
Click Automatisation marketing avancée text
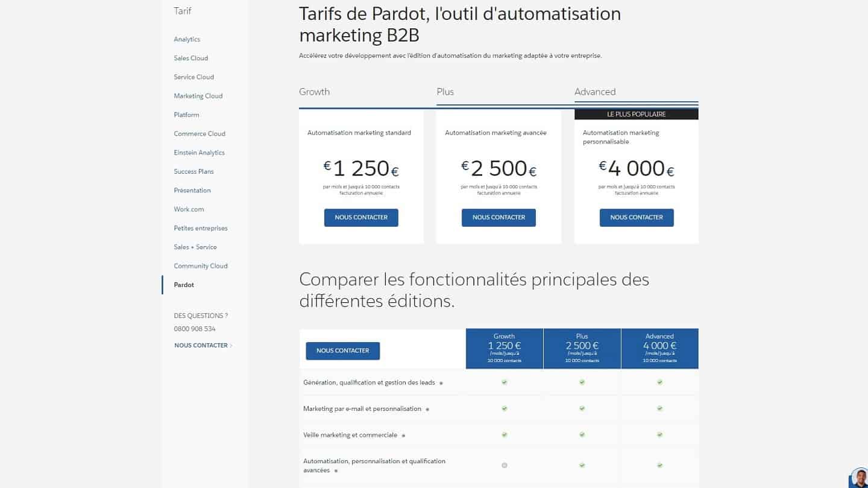[x=496, y=133]
